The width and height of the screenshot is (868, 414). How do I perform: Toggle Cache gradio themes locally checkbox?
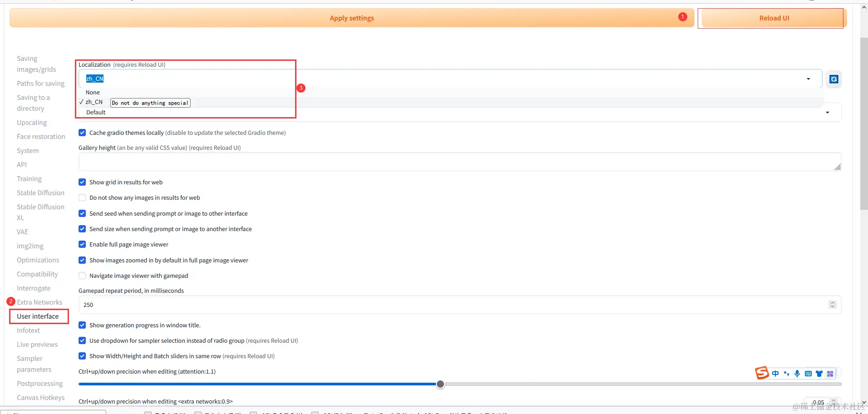pyautogui.click(x=82, y=133)
